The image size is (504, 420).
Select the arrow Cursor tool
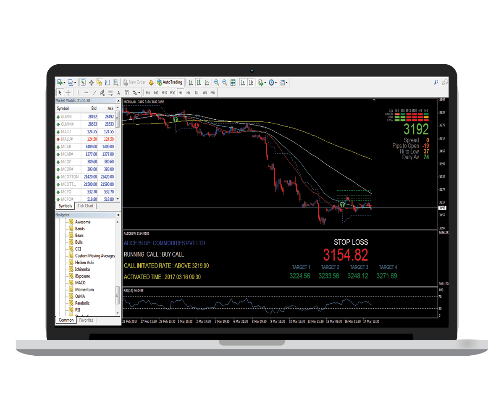click(60, 93)
